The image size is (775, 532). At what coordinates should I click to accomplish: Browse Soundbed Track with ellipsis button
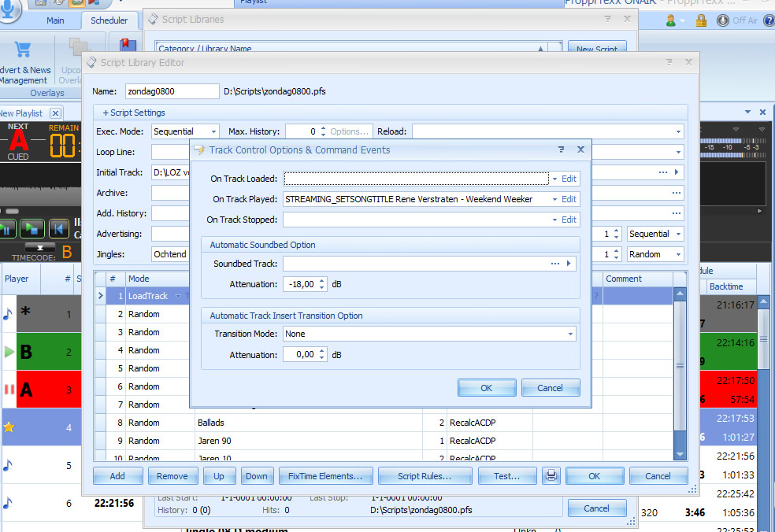(x=555, y=264)
